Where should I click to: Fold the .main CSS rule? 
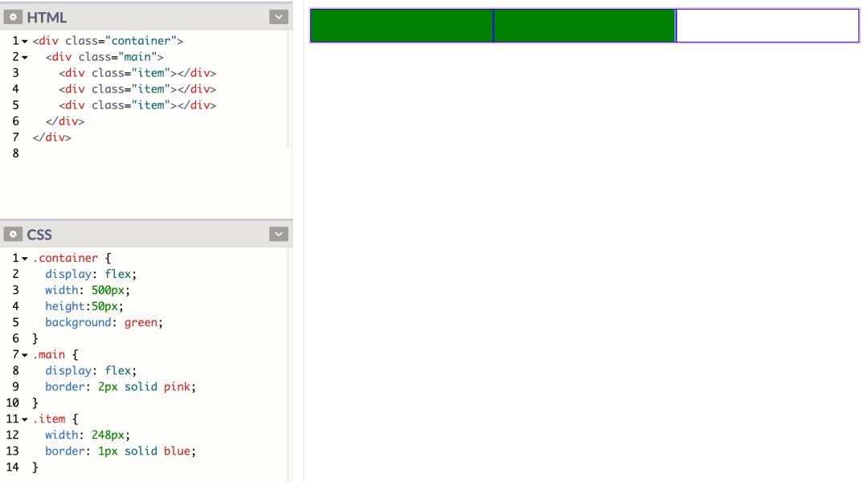[x=25, y=355]
